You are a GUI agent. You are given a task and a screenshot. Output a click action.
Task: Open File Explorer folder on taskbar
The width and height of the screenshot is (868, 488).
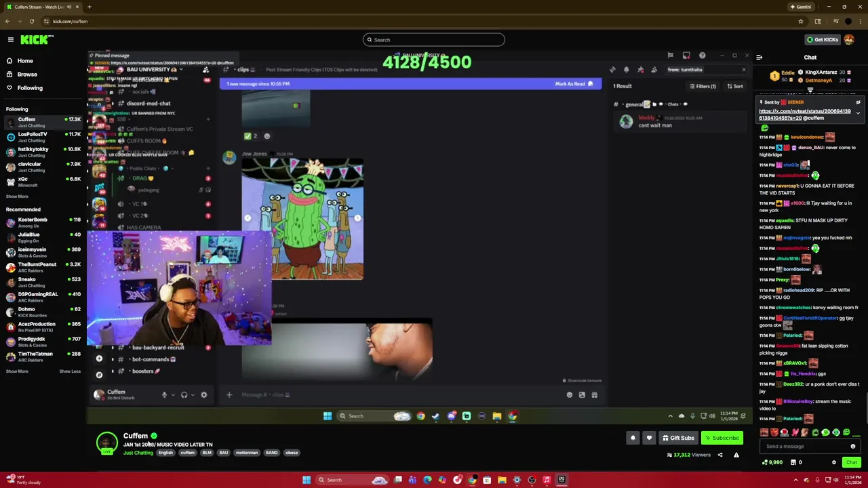[502, 480]
